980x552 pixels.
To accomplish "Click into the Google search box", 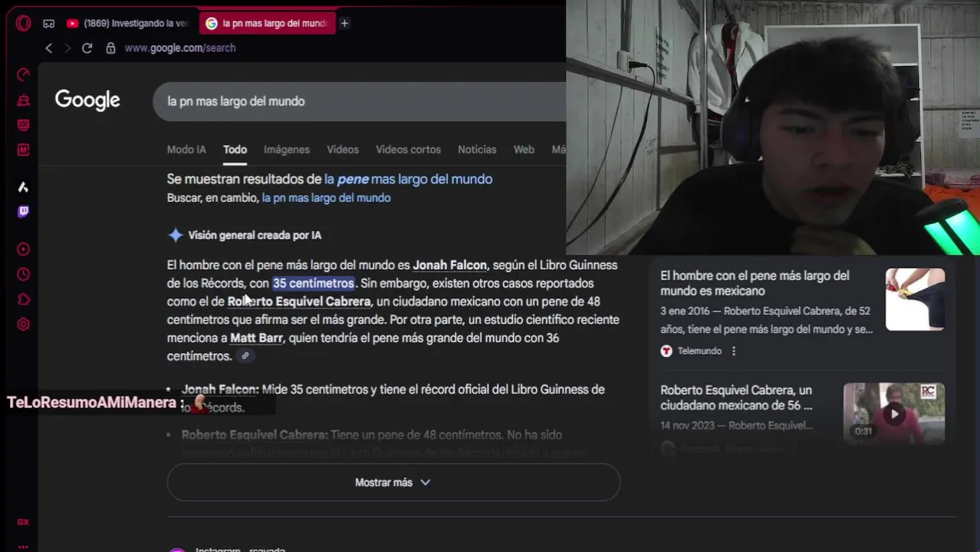I will pos(360,101).
